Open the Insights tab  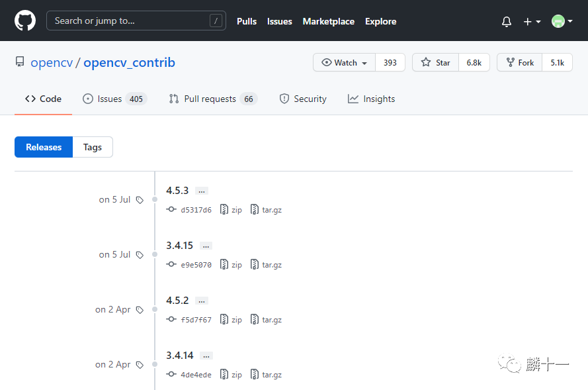(x=371, y=99)
